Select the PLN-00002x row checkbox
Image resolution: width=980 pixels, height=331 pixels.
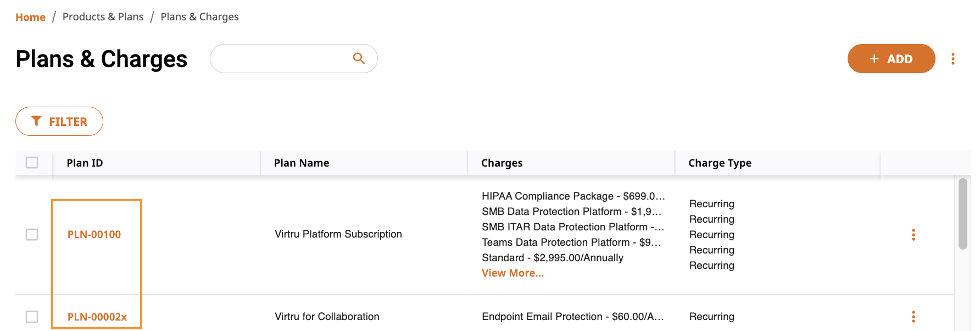pos(32,317)
